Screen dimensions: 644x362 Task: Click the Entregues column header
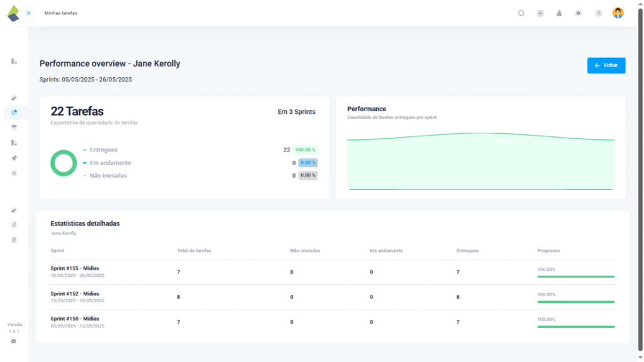coord(467,251)
